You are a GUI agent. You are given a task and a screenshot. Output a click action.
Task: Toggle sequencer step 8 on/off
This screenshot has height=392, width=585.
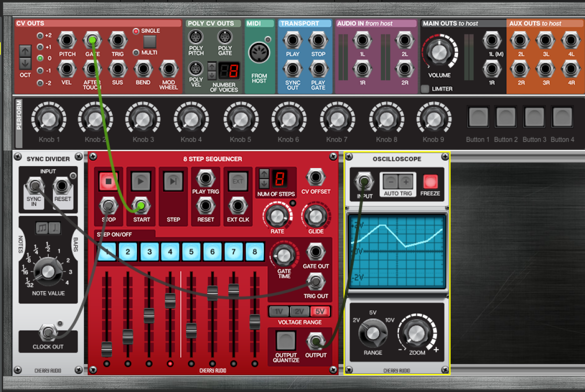[254, 252]
